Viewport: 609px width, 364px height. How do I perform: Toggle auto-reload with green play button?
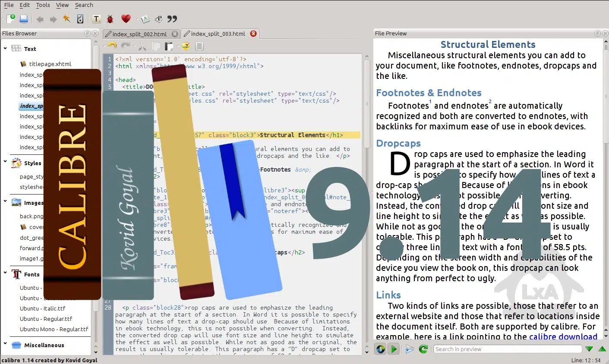point(393,349)
